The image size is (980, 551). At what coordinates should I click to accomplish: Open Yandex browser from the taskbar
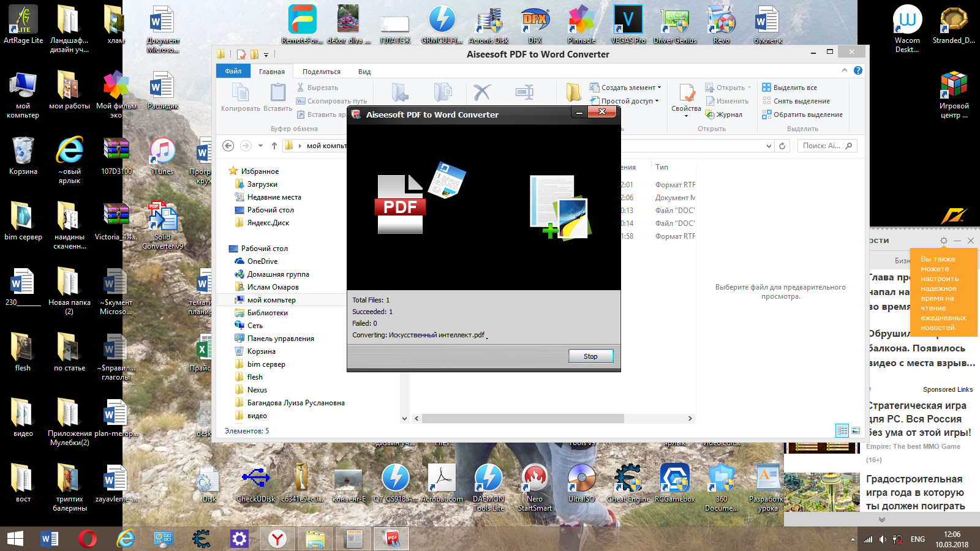coord(277,539)
